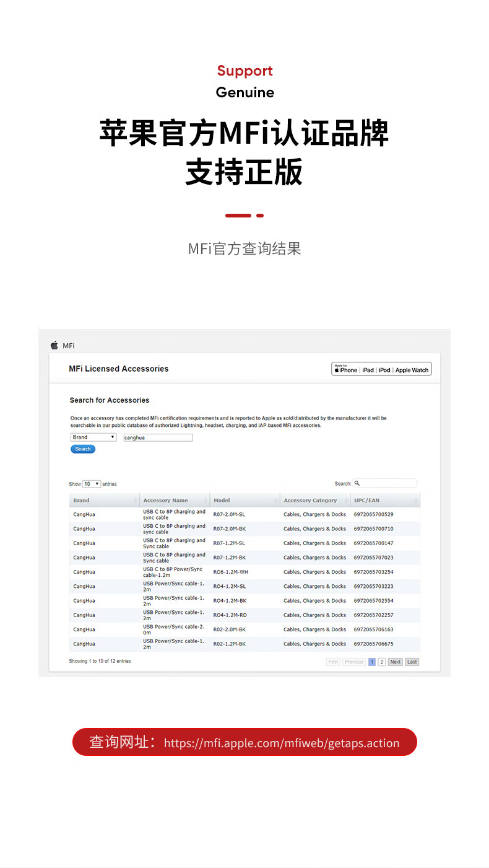
Task: Click the blue Search button
Action: pos(83,449)
